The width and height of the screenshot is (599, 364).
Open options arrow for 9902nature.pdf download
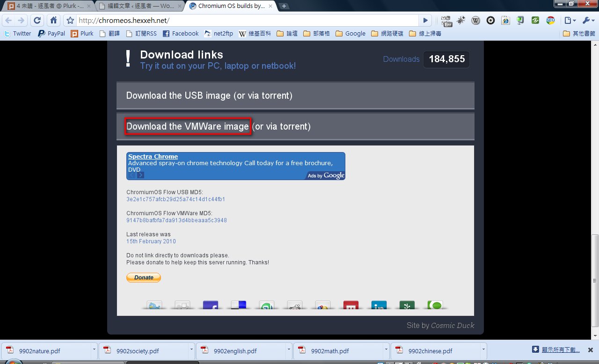[94, 349]
